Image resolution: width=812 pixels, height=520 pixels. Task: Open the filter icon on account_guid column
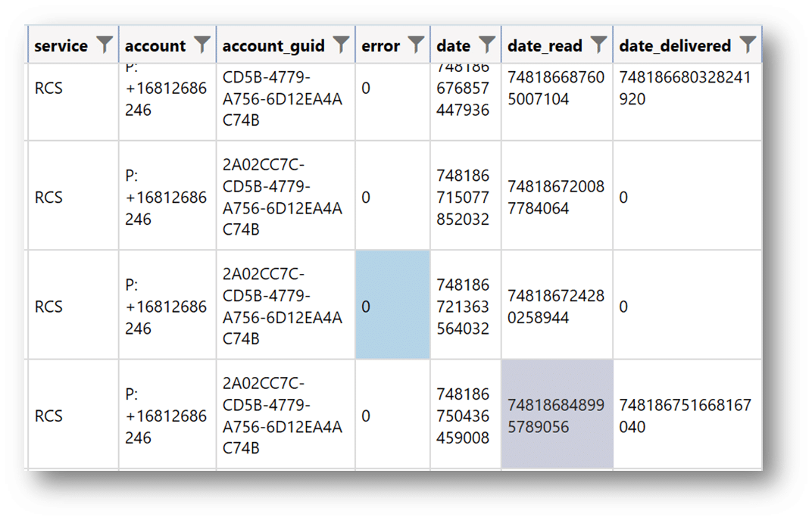coord(342,44)
